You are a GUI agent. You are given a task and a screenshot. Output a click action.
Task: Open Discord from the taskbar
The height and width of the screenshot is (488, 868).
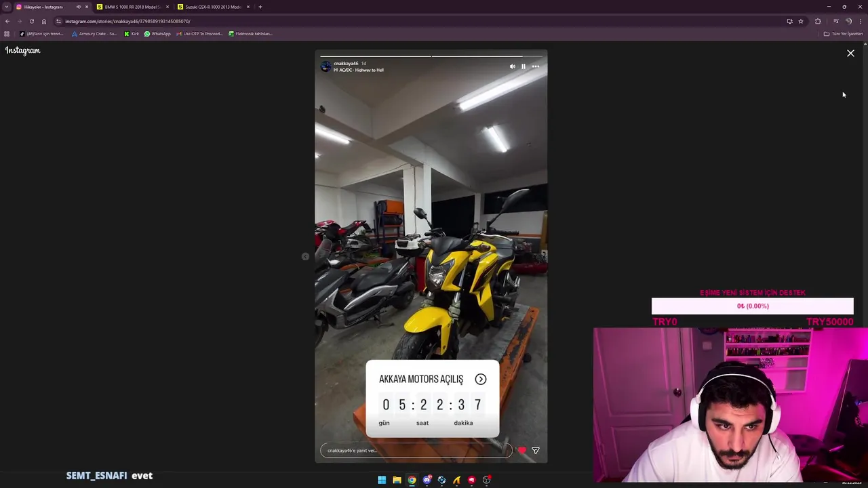[427, 480]
